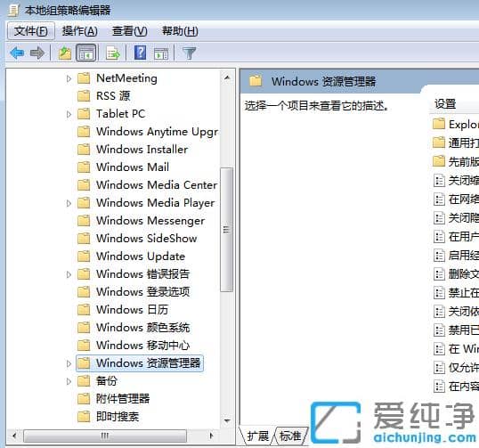The height and width of the screenshot is (448, 479).
Task: Select the 即时搜索 folder
Action: [109, 416]
